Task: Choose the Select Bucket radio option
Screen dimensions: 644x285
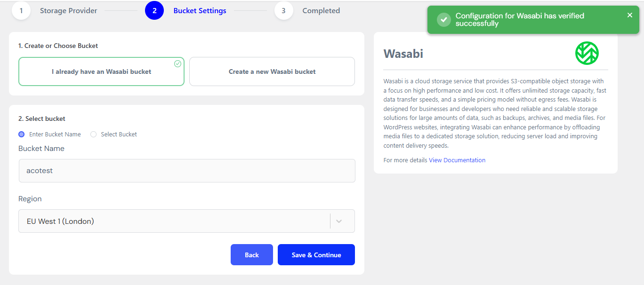Action: click(93, 135)
